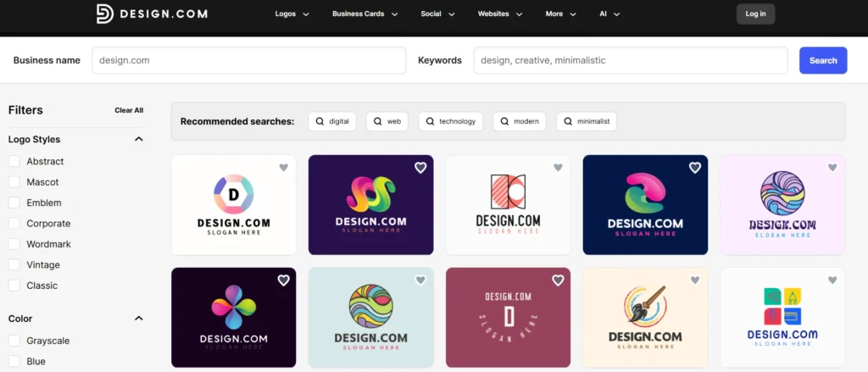Check the Classic style checkbox

tap(14, 286)
